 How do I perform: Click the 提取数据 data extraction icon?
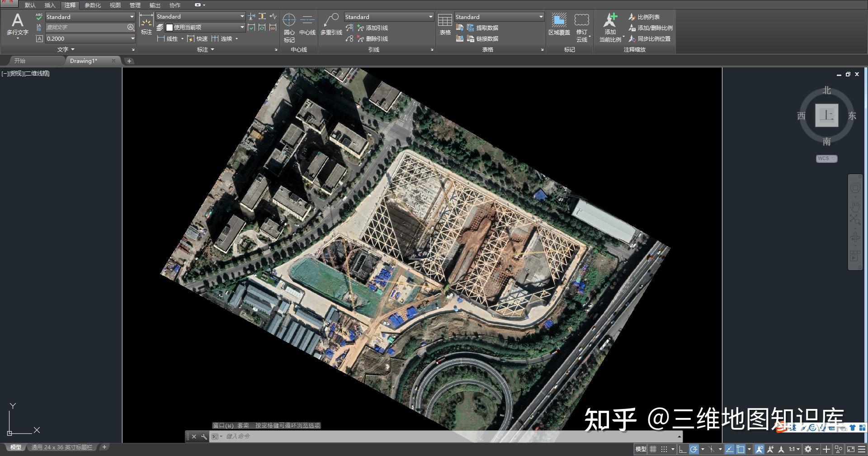(x=470, y=28)
